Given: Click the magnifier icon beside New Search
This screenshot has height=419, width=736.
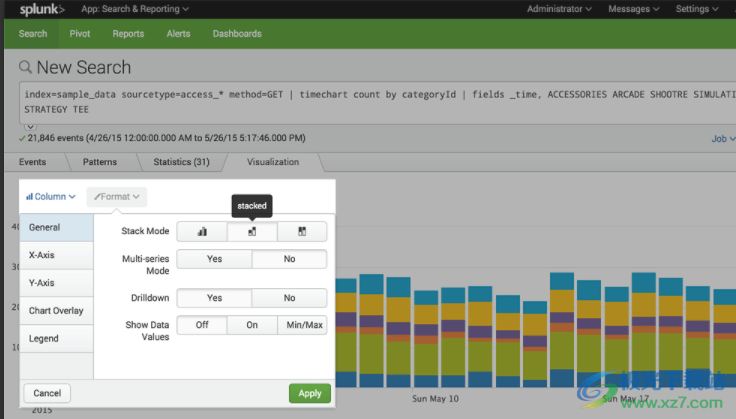Looking at the screenshot, I should (x=25, y=67).
